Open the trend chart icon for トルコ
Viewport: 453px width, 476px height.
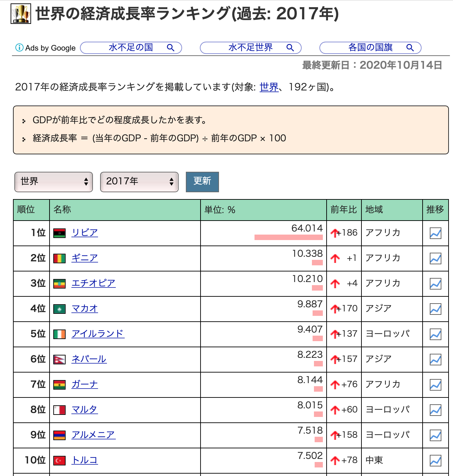[436, 460]
